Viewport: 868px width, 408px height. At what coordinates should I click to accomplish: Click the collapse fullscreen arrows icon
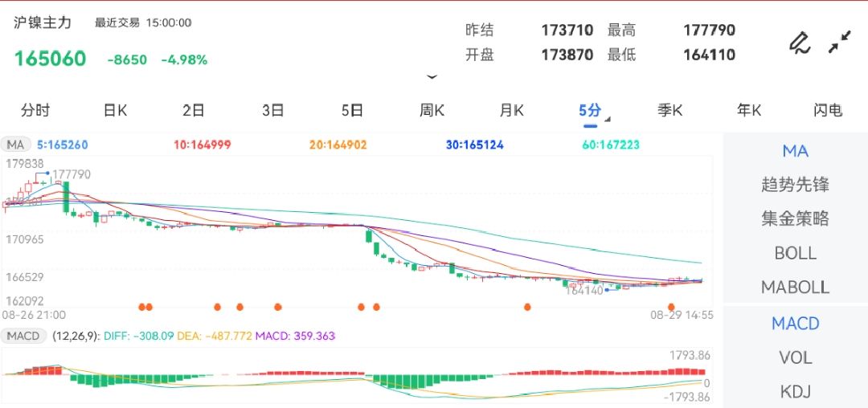(840, 42)
